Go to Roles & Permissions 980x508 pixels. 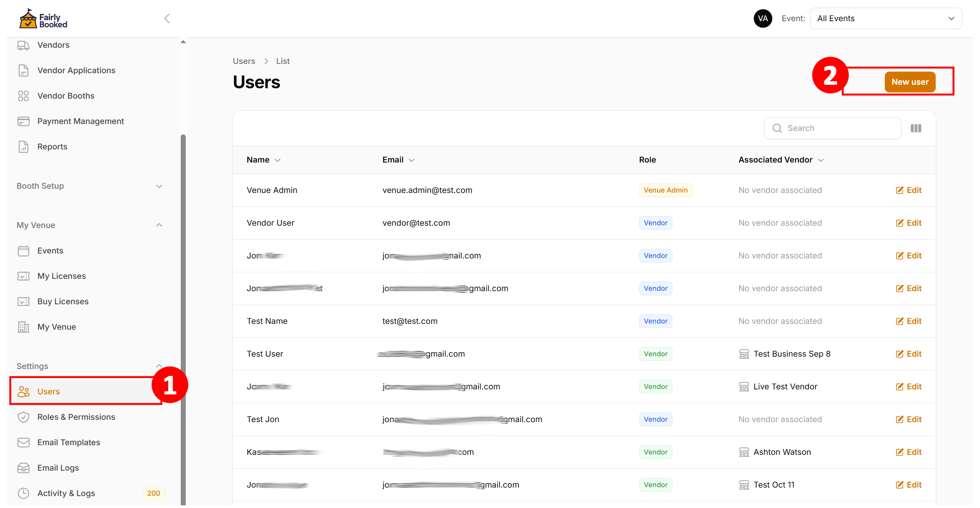[x=76, y=417]
